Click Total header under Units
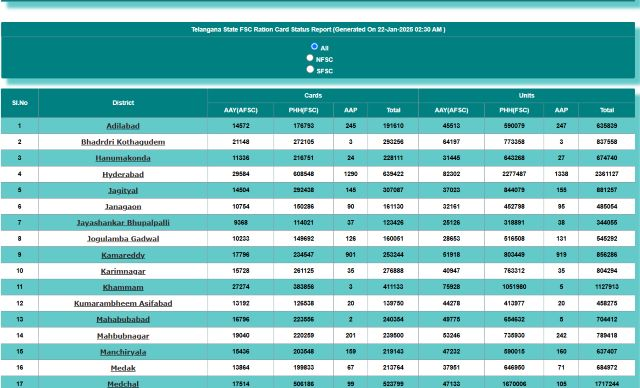The width and height of the screenshot is (640, 388). click(x=607, y=110)
